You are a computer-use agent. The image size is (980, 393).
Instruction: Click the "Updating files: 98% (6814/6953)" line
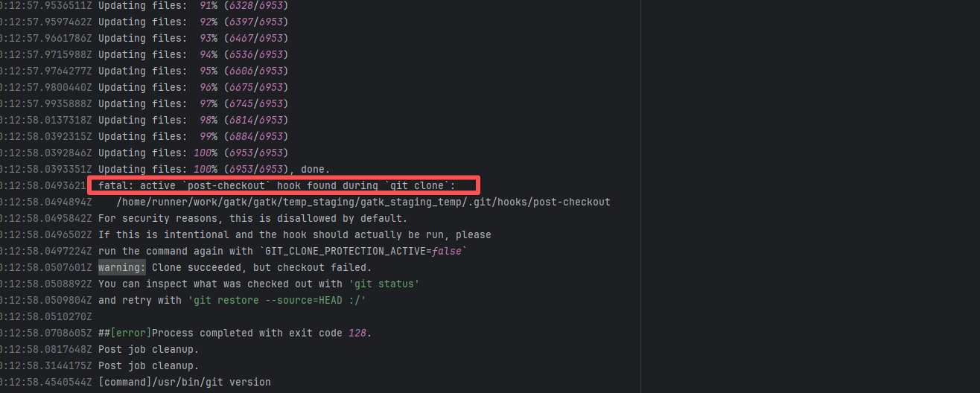(193, 120)
